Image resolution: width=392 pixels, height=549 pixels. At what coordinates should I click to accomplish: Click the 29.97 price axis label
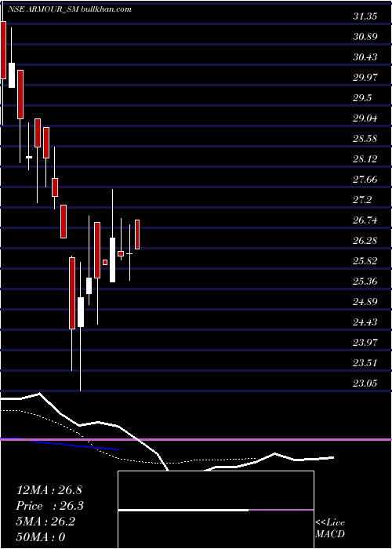click(365, 78)
